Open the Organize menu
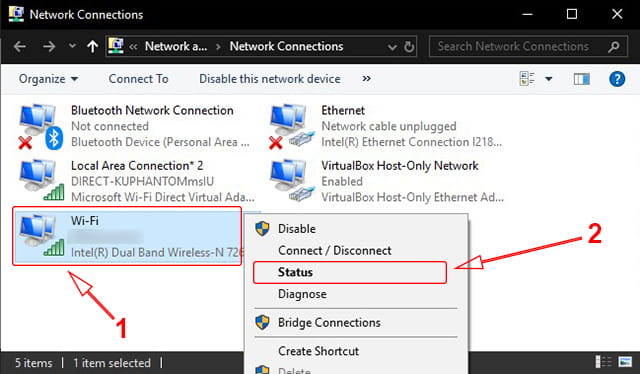Viewport: 640px width, 374px height. pos(48,79)
